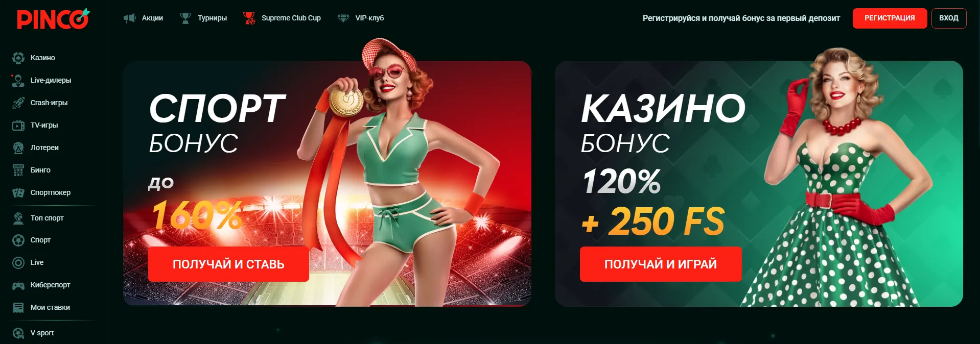Open the Мои ставки sidebar link
The width and height of the screenshot is (980, 344).
pyautogui.click(x=50, y=307)
